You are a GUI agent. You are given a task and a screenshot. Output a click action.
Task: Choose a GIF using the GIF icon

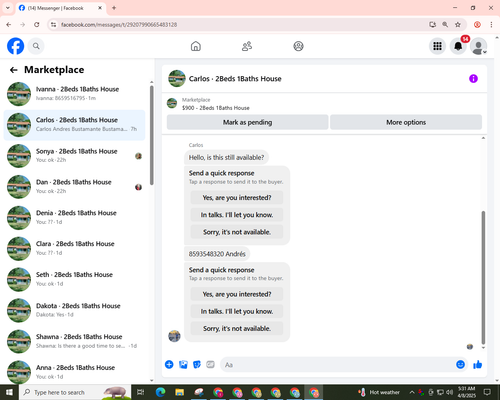click(210, 365)
